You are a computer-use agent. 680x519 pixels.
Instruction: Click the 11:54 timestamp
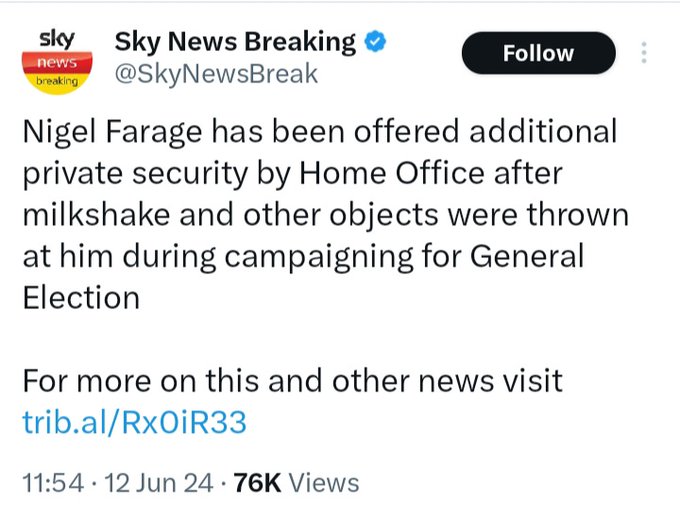[x=53, y=483]
